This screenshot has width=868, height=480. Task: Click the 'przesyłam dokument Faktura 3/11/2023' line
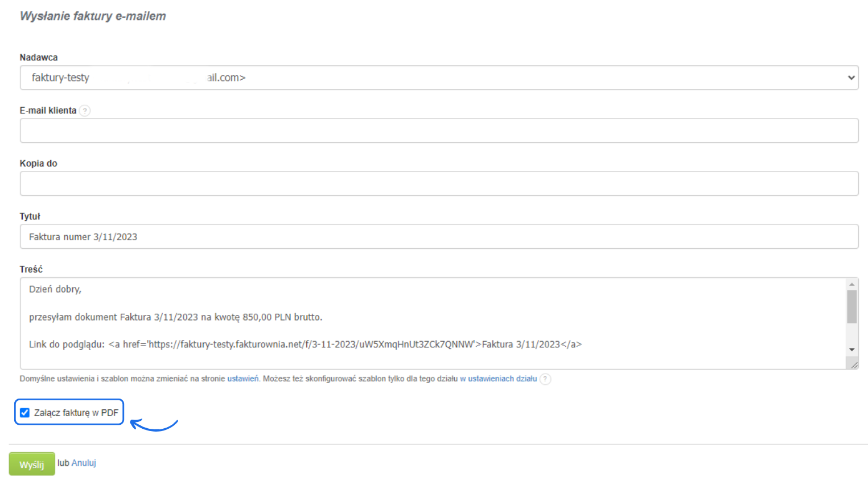pyautogui.click(x=176, y=317)
